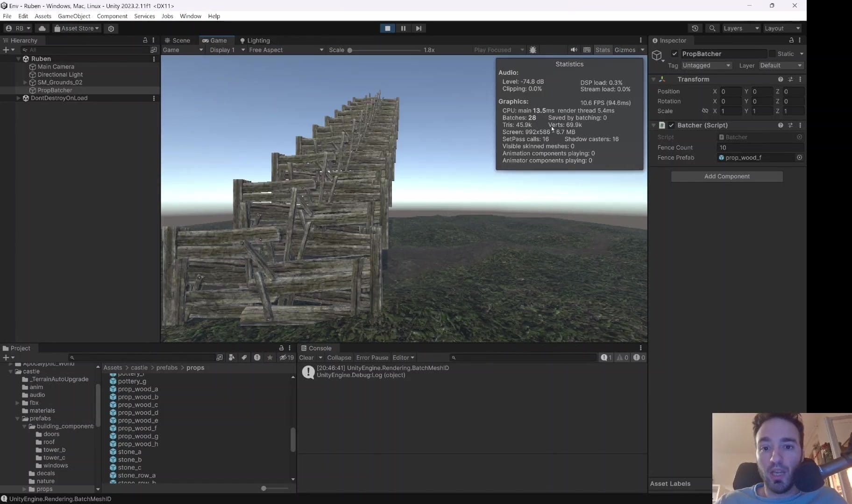Click Clear in the Console toolbar
The image size is (852, 504).
[307, 357]
